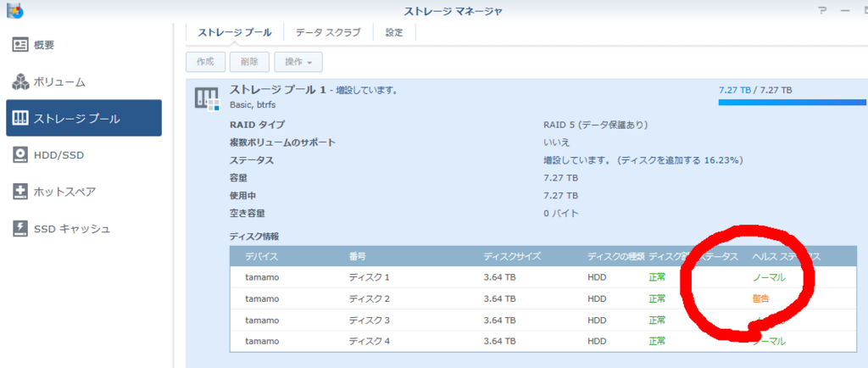Click the 作成 create button
The image size is (868, 368).
point(205,62)
